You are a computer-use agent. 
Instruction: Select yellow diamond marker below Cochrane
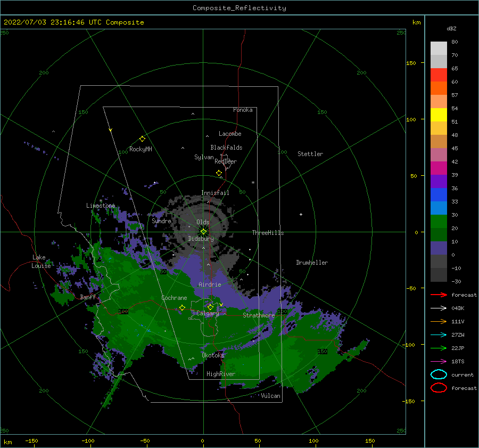click(x=182, y=308)
